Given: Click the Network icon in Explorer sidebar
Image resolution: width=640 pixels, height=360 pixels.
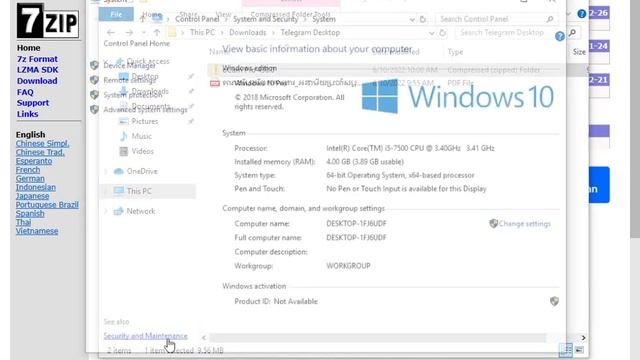Looking at the screenshot, I should click(118, 211).
